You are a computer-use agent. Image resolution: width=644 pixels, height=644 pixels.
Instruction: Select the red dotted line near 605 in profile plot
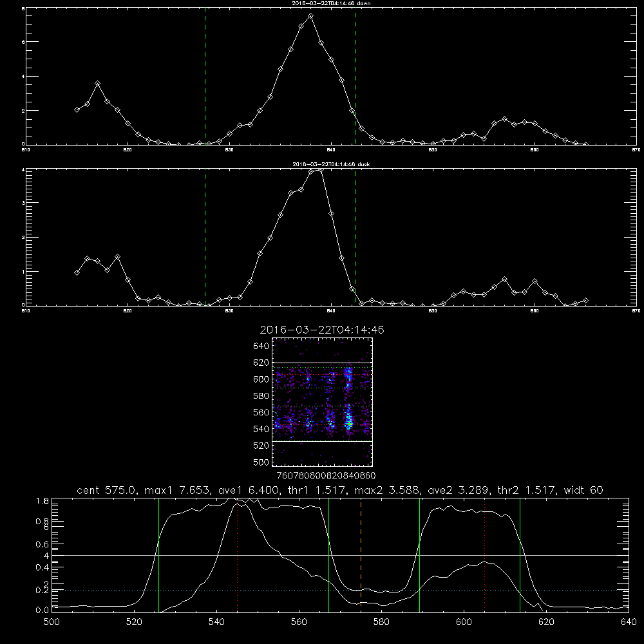(x=485, y=555)
